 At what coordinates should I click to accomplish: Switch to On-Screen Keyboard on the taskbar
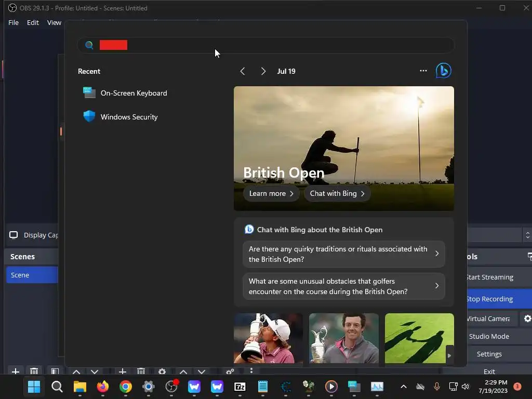pos(354,387)
